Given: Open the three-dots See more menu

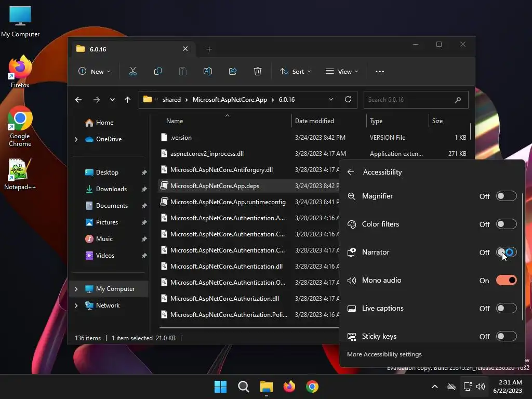Looking at the screenshot, I should (380, 72).
